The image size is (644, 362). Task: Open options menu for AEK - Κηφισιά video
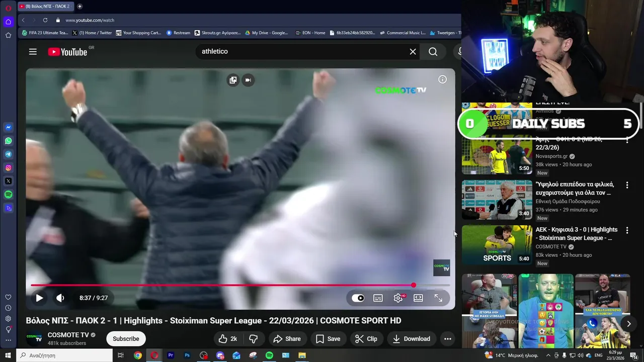(627, 230)
